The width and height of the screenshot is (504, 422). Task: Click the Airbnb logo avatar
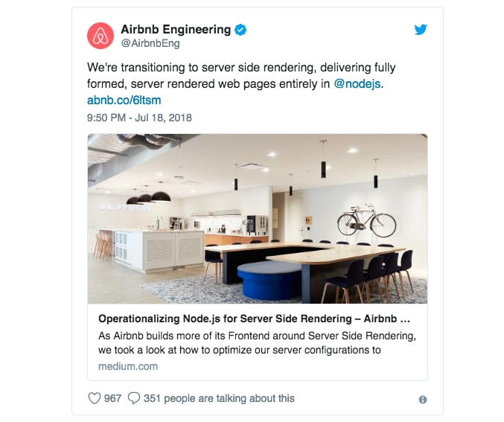pyautogui.click(x=101, y=36)
